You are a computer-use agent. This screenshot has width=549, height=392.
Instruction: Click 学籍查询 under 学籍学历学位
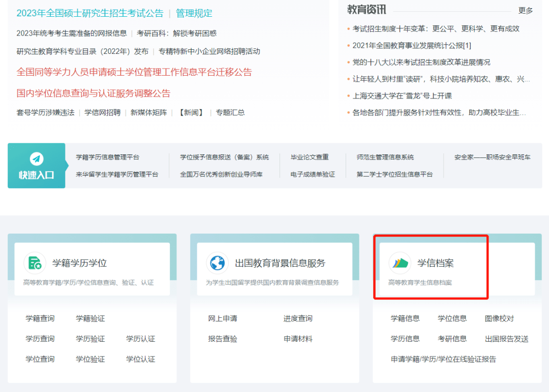40,318
